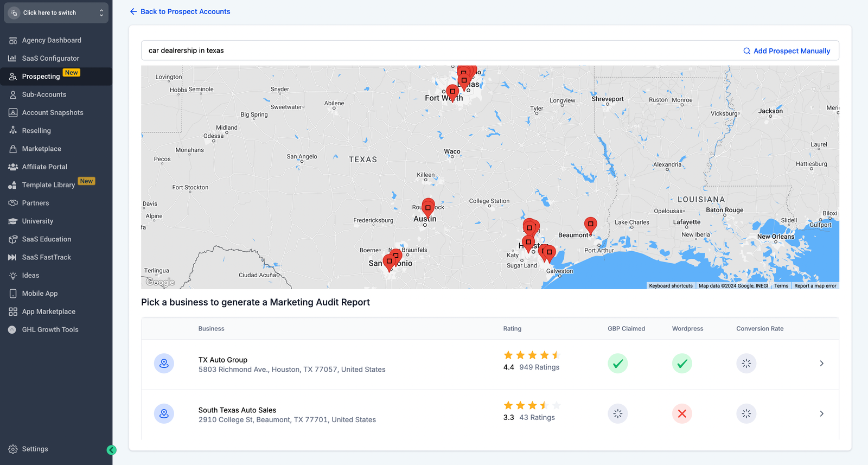Click Add Prospect Manually button
Viewport: 868px width, 465px height.
click(x=786, y=51)
